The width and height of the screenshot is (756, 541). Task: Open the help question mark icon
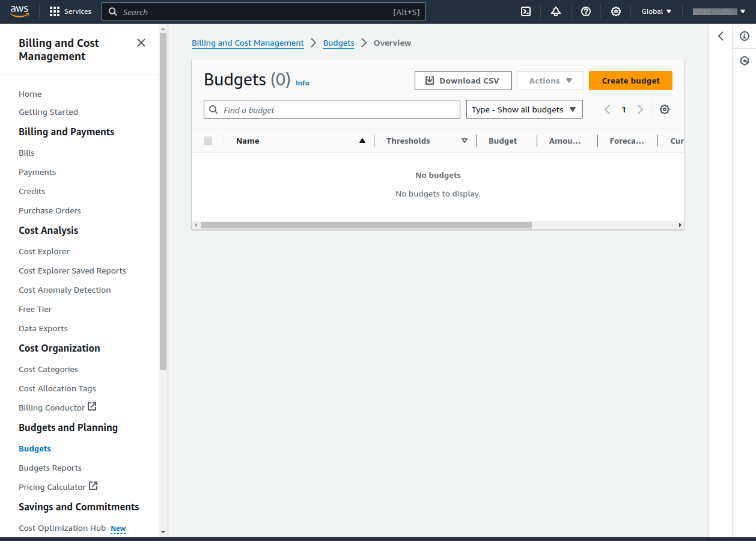click(x=586, y=11)
